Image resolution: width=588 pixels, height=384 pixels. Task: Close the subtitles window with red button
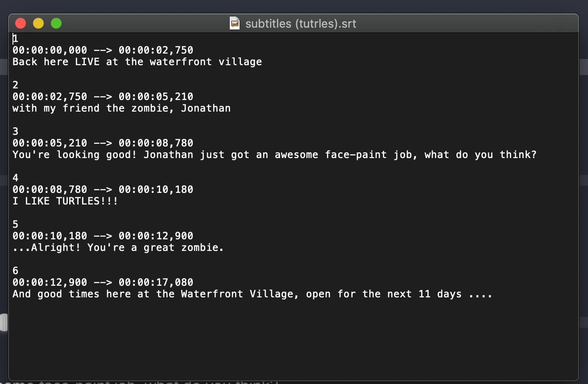pos(21,23)
